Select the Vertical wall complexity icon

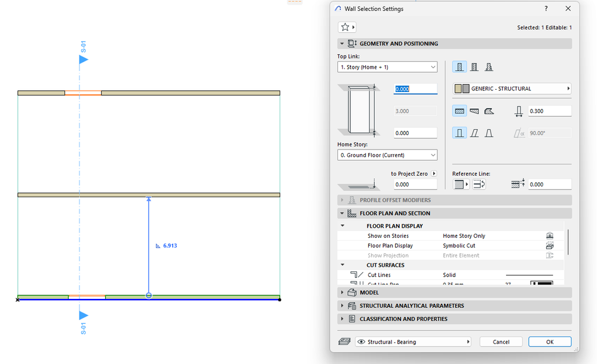click(460, 133)
